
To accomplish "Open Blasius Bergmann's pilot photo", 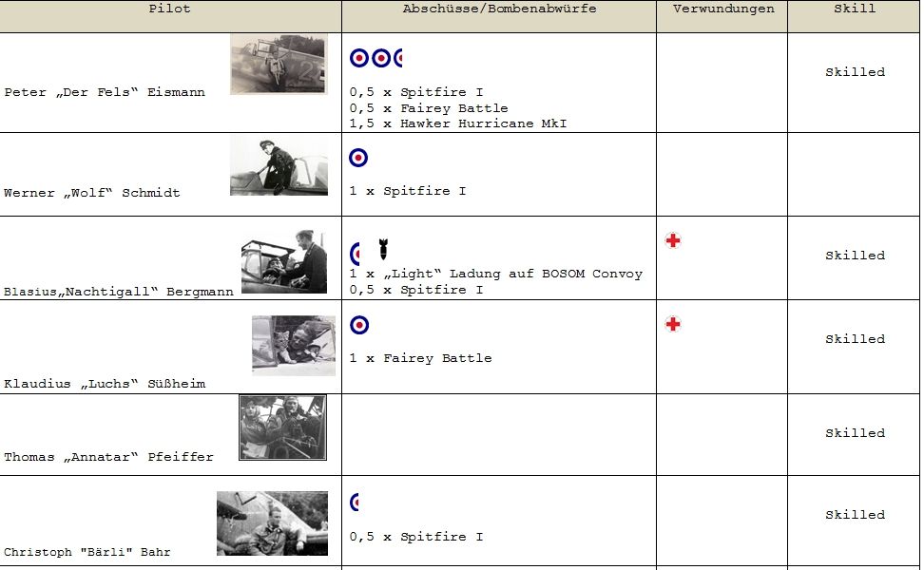I will [284, 261].
